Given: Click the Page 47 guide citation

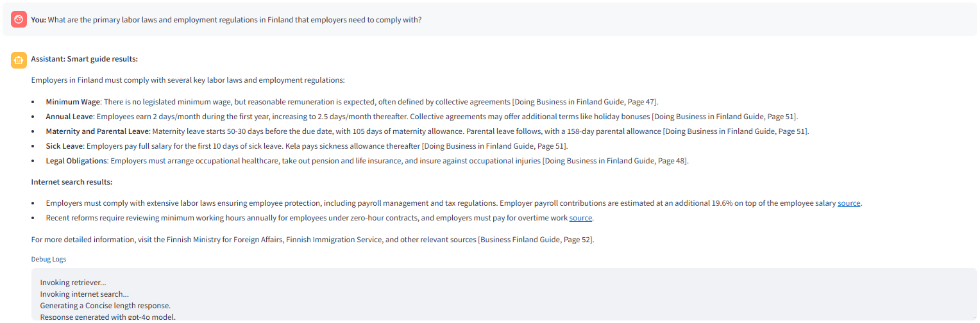Looking at the screenshot, I should (x=585, y=102).
